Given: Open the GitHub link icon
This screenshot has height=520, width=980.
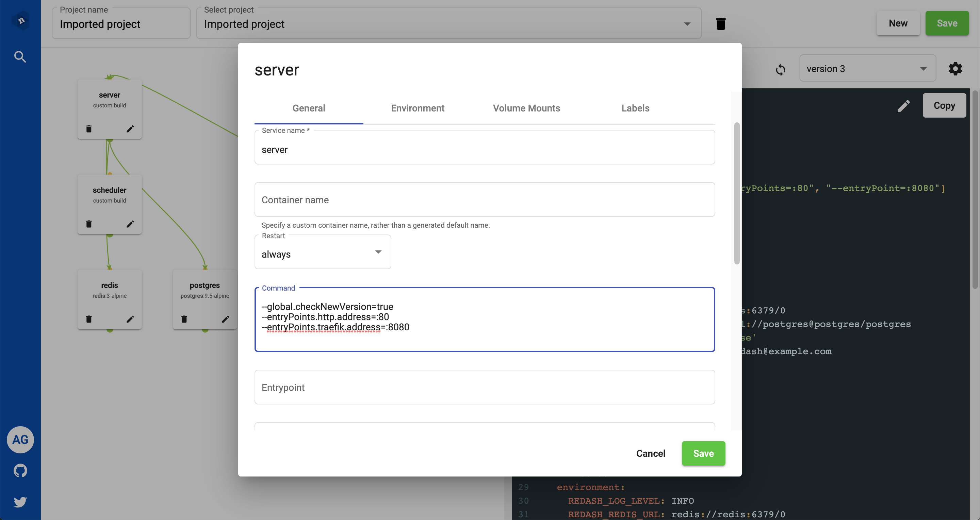Looking at the screenshot, I should [x=20, y=471].
